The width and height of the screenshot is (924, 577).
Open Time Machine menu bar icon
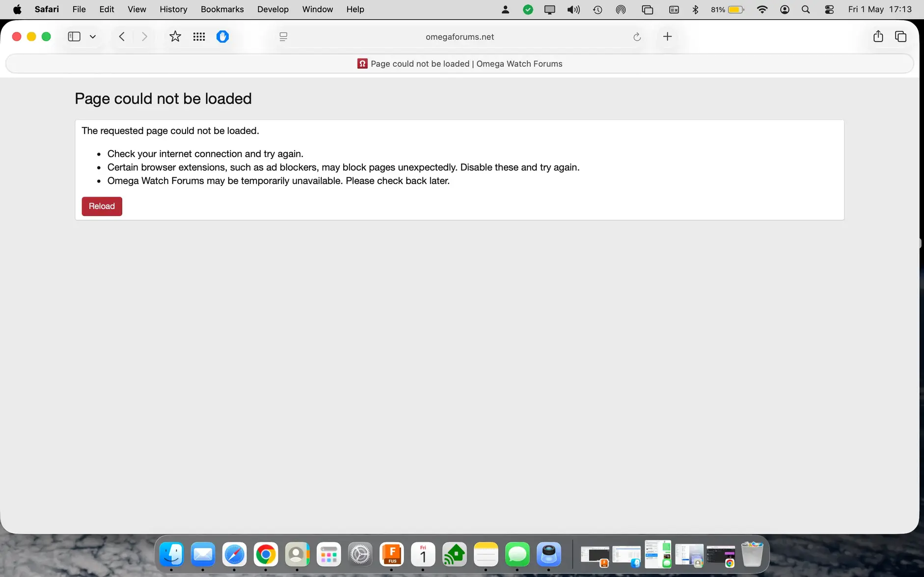click(x=598, y=9)
